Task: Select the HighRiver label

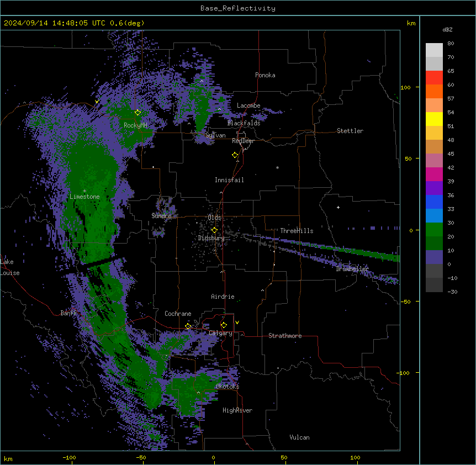Action: click(x=237, y=410)
